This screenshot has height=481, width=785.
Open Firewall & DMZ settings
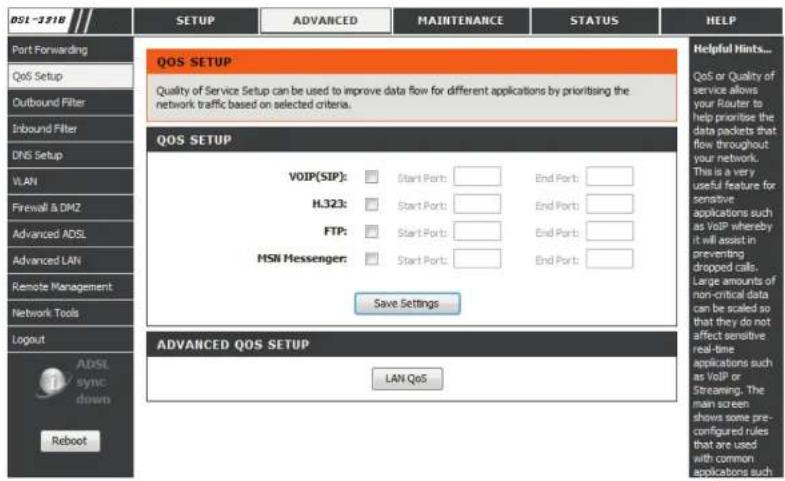(x=71, y=208)
